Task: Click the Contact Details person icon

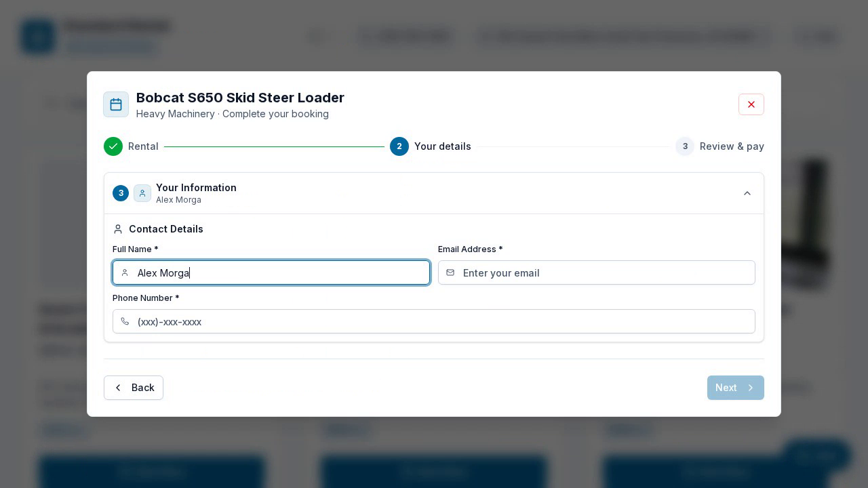Action: (118, 229)
